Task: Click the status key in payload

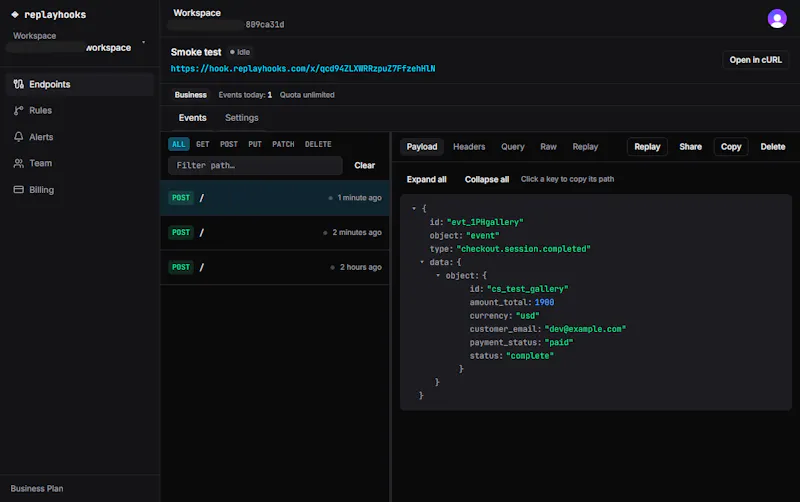Action: pos(486,356)
